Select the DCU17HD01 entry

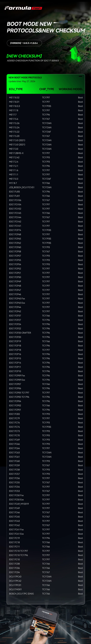point(15,589)
